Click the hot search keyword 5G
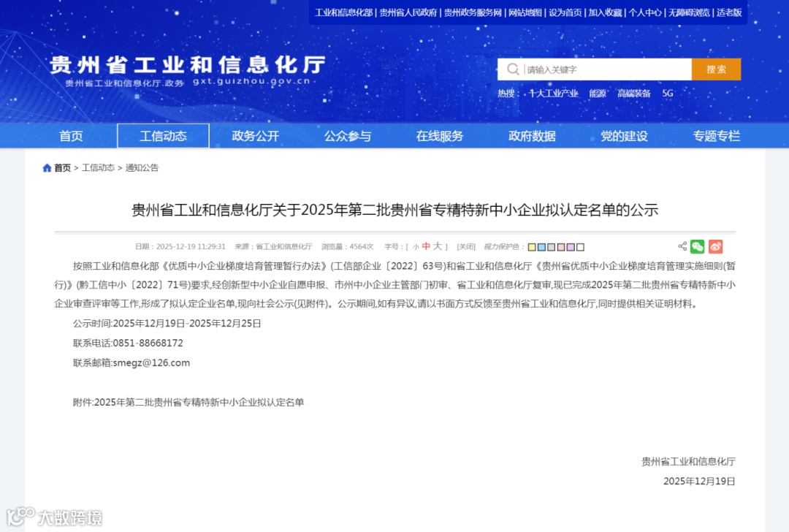The image size is (789, 532). [x=666, y=94]
